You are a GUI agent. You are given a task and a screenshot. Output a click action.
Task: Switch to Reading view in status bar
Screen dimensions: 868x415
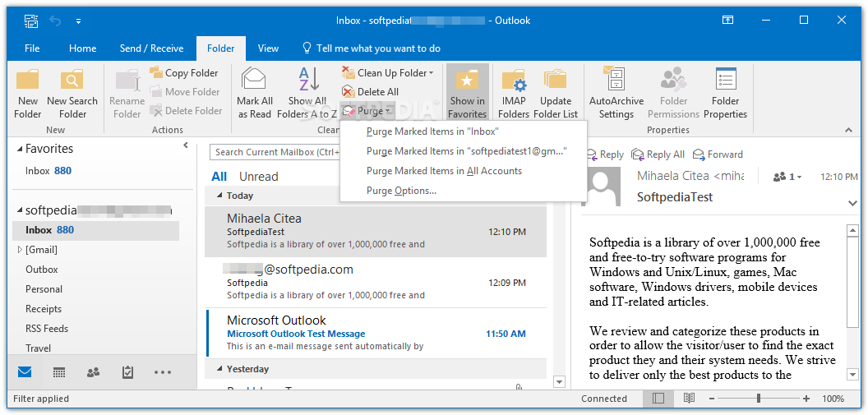pos(689,399)
